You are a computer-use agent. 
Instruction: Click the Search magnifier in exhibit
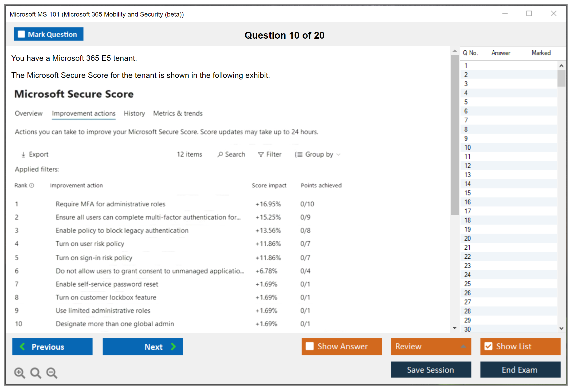click(220, 154)
